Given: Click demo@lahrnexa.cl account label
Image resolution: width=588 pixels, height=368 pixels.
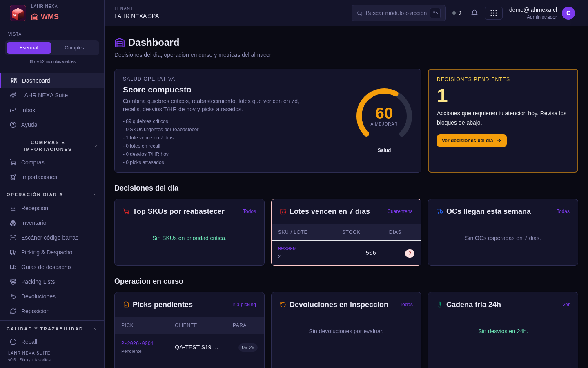Looking at the screenshot, I should point(533,10).
